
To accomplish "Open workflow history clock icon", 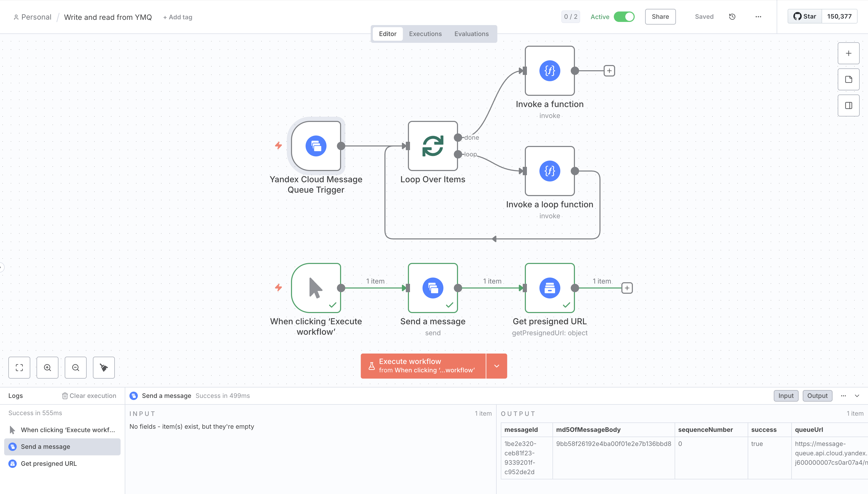I will coord(732,17).
